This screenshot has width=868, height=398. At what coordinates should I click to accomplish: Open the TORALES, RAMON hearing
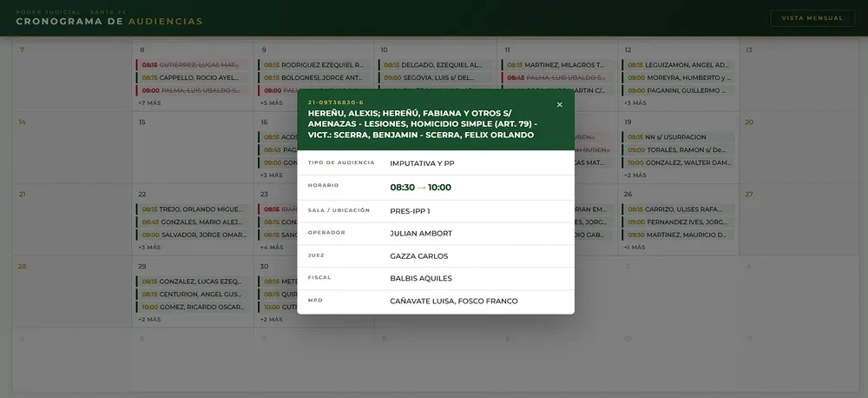pos(678,149)
